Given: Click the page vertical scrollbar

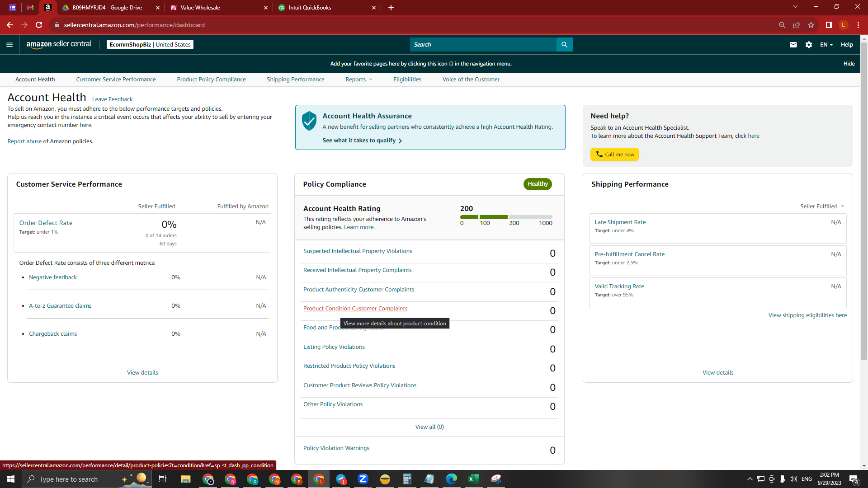Looking at the screenshot, I should click(x=864, y=201).
